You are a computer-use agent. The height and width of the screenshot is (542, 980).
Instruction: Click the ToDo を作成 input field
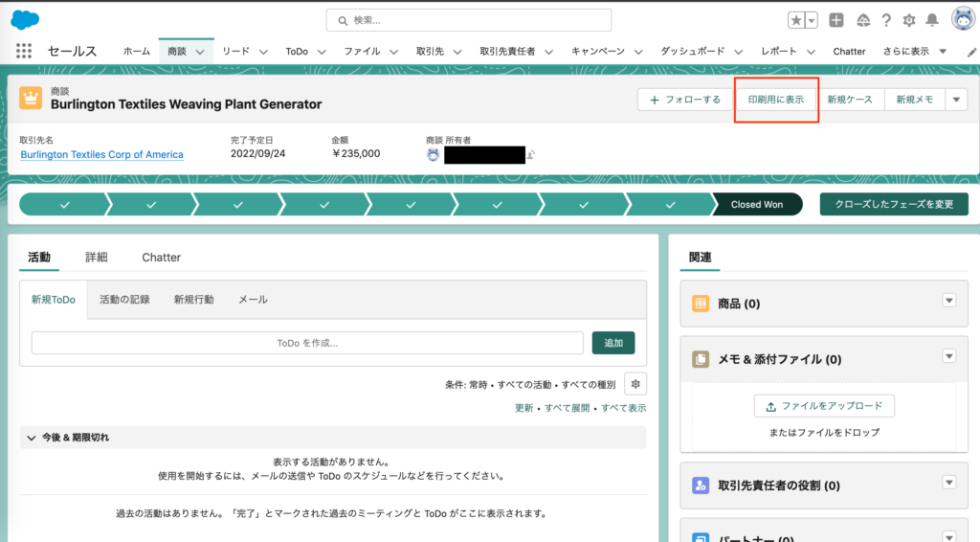(x=307, y=343)
